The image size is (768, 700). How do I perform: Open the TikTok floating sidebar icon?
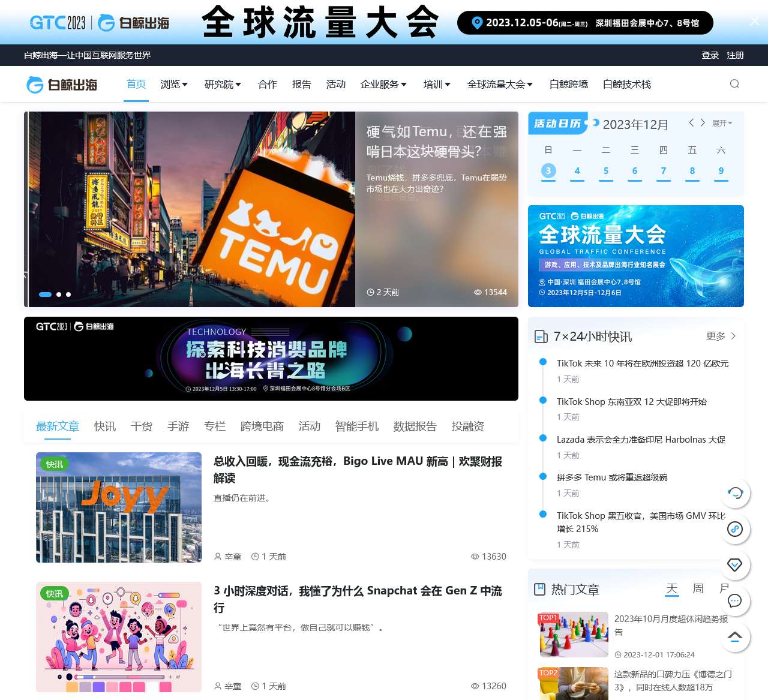735,529
